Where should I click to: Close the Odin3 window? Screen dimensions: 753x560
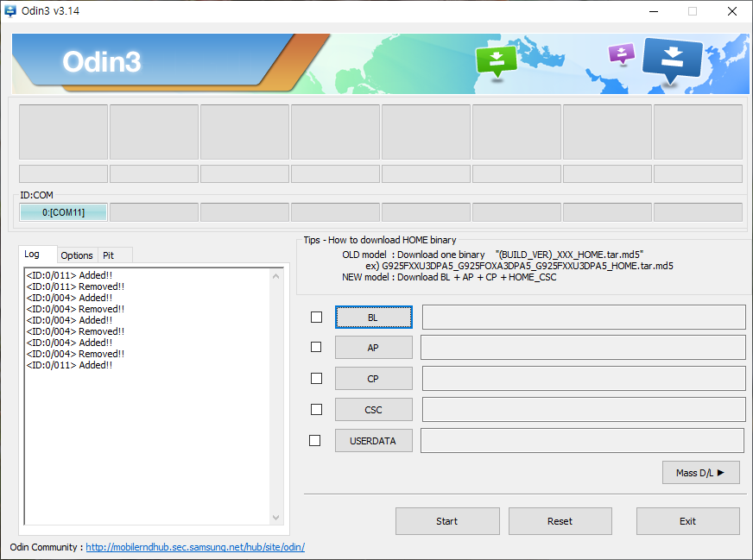coord(732,11)
